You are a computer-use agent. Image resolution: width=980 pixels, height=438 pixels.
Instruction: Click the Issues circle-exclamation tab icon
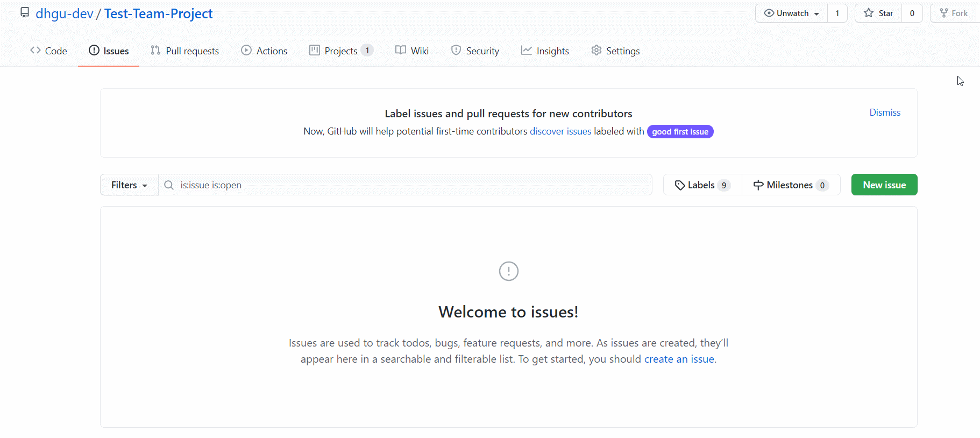(94, 50)
